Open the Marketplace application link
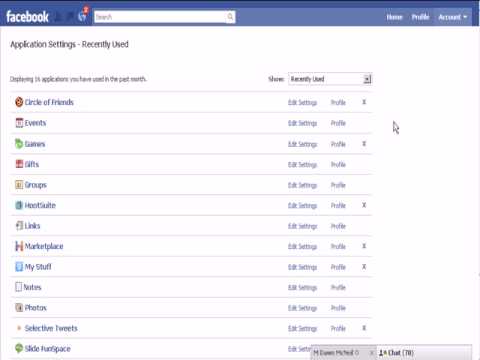Image resolution: width=480 pixels, height=360 pixels. tap(44, 246)
